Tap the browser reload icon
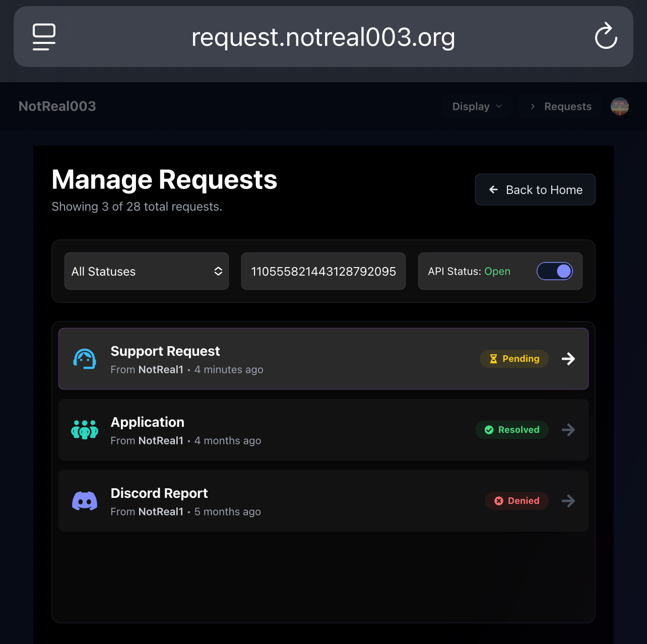647x644 pixels. pos(606,36)
